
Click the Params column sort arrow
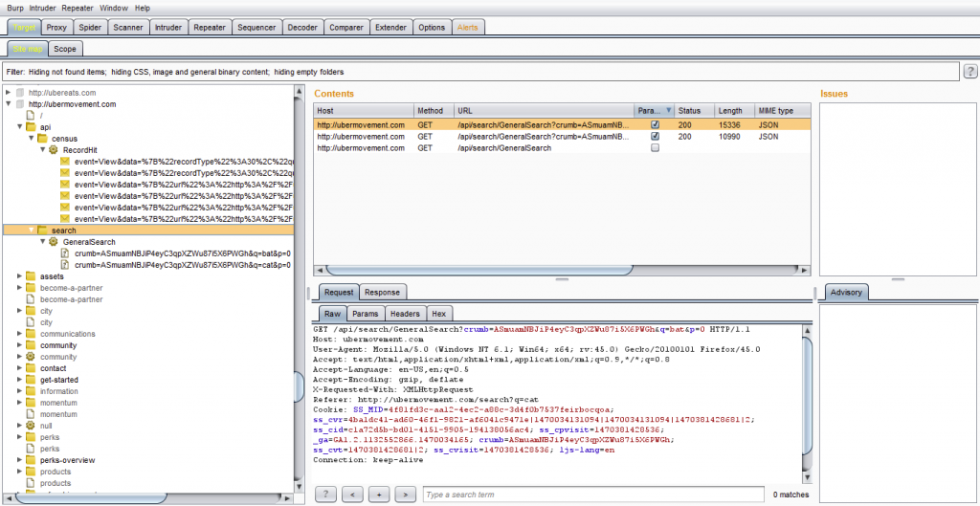click(x=668, y=111)
